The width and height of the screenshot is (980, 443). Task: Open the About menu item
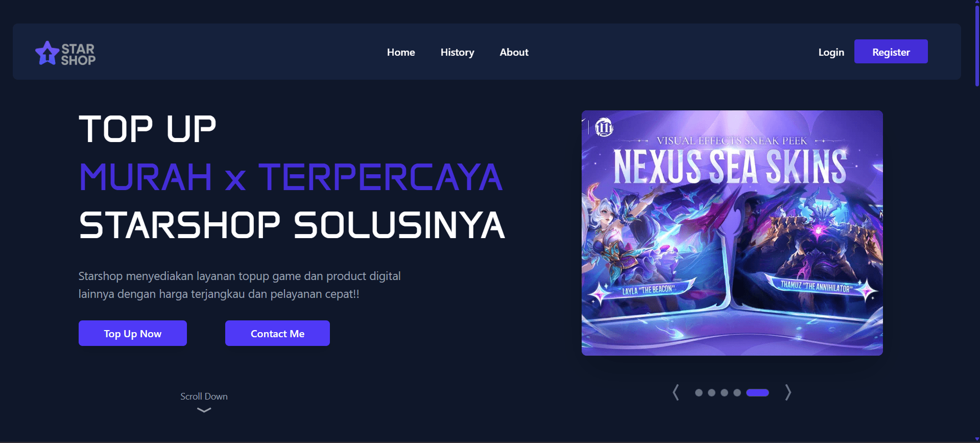click(x=514, y=52)
